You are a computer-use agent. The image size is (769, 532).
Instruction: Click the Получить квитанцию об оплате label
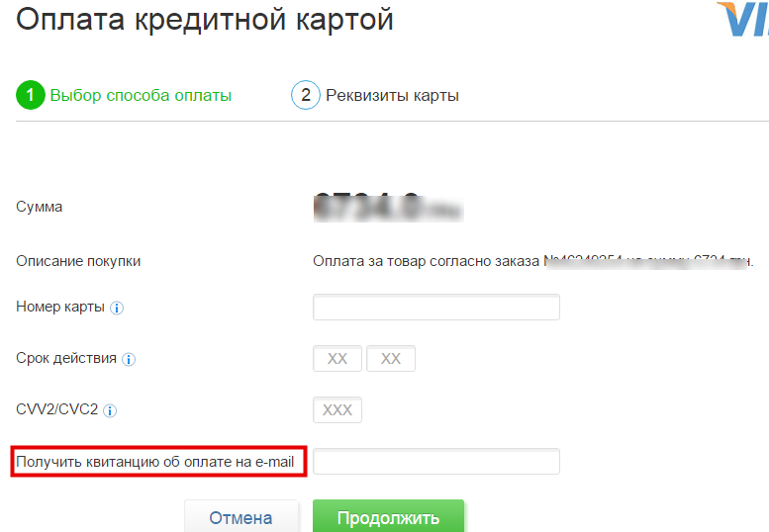coord(159,462)
